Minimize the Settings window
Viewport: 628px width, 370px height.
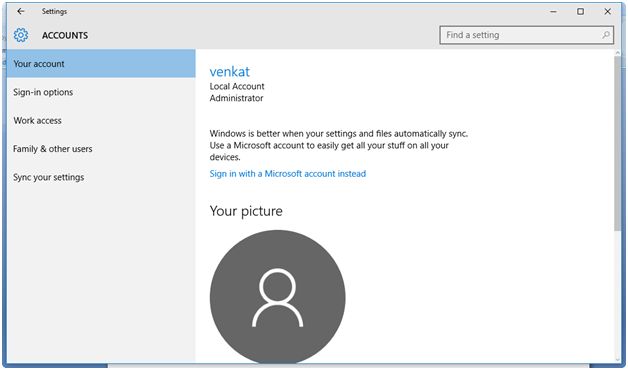coord(554,12)
